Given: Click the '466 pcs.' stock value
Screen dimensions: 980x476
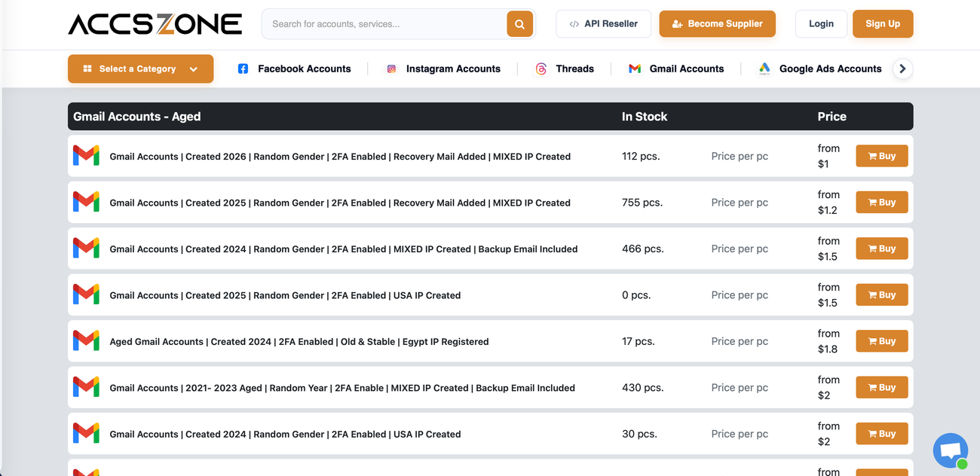Looking at the screenshot, I should point(643,249).
